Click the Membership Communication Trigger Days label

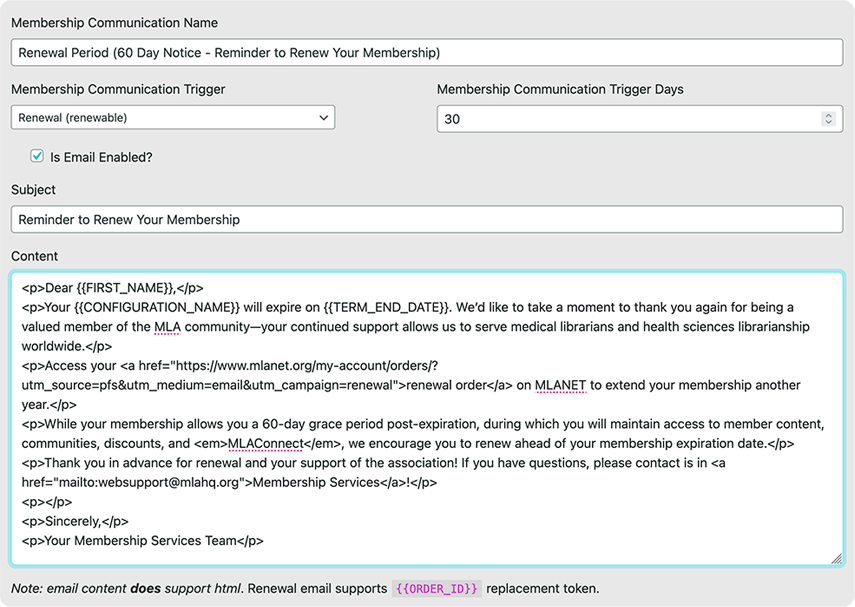[x=560, y=89]
